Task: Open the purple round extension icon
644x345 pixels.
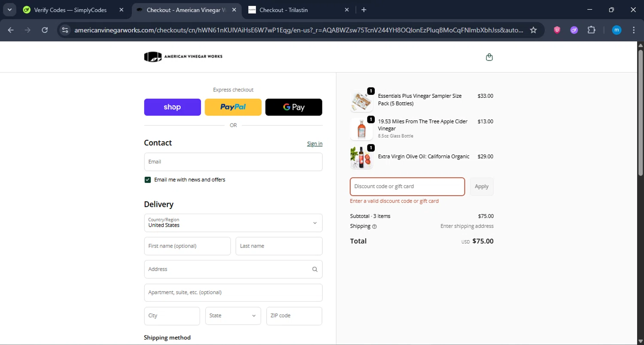Action: (574, 30)
